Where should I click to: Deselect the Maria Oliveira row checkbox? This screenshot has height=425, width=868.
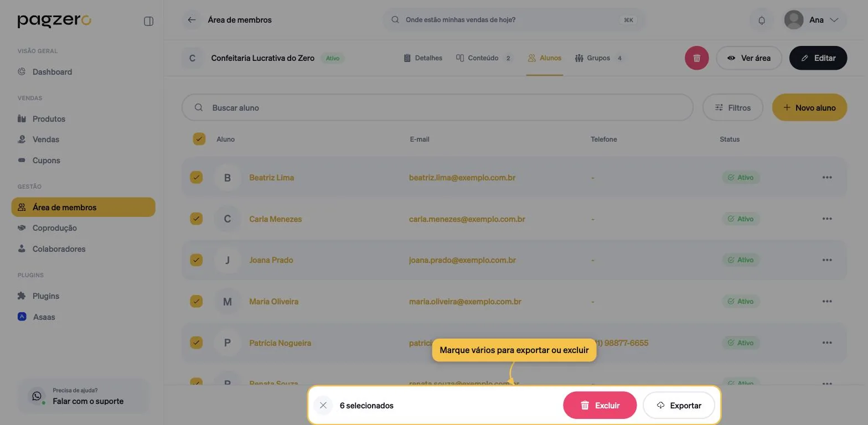tap(197, 302)
